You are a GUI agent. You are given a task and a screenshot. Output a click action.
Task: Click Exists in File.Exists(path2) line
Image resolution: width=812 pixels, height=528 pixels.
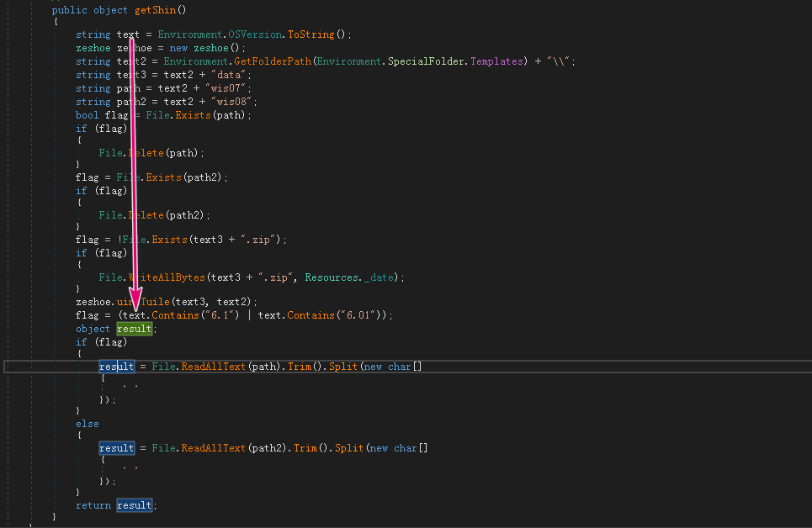[x=163, y=177]
